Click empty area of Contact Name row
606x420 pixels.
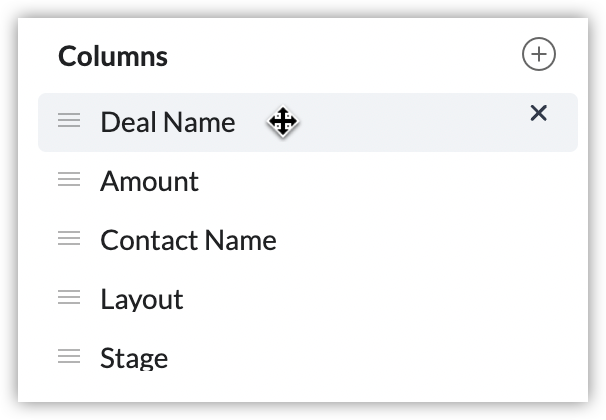tap(420, 240)
